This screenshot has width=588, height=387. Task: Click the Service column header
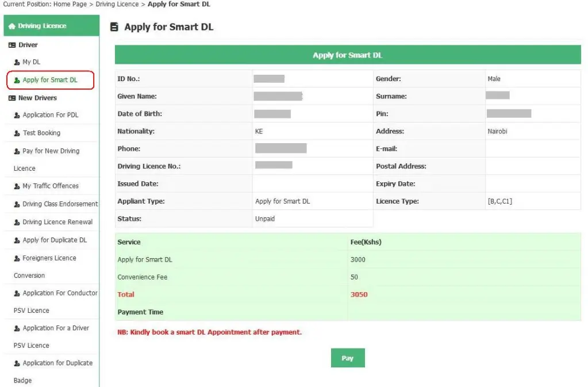[x=129, y=242]
